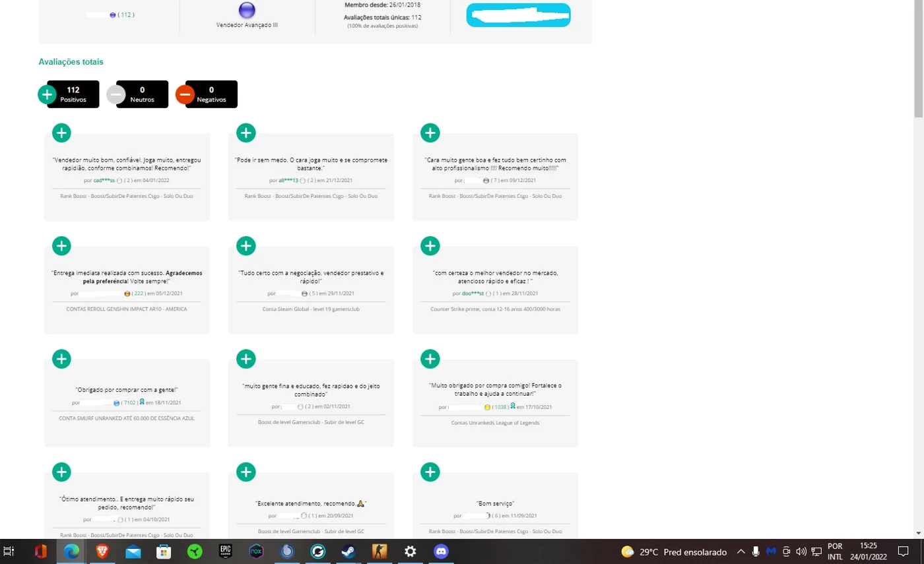This screenshot has width=924, height=564.
Task: Open 'CONTAS REROLL GENSHIN IMPACT AR10 - AMÉRICA' listing
Action: [x=127, y=309]
